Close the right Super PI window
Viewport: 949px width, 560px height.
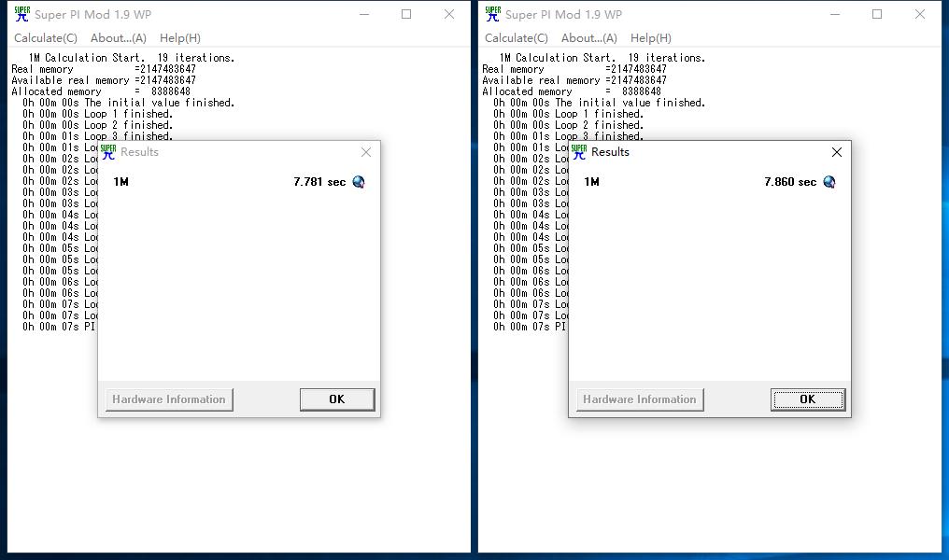click(x=920, y=14)
